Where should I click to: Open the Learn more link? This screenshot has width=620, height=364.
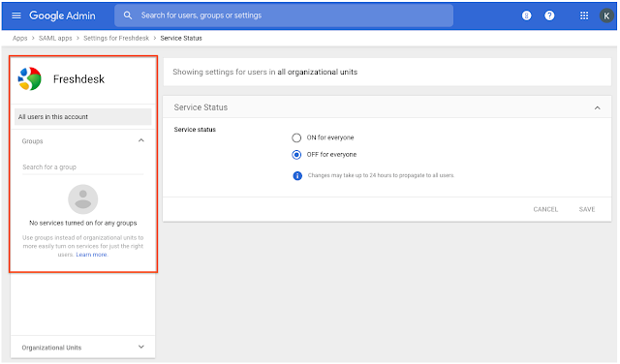(92, 255)
